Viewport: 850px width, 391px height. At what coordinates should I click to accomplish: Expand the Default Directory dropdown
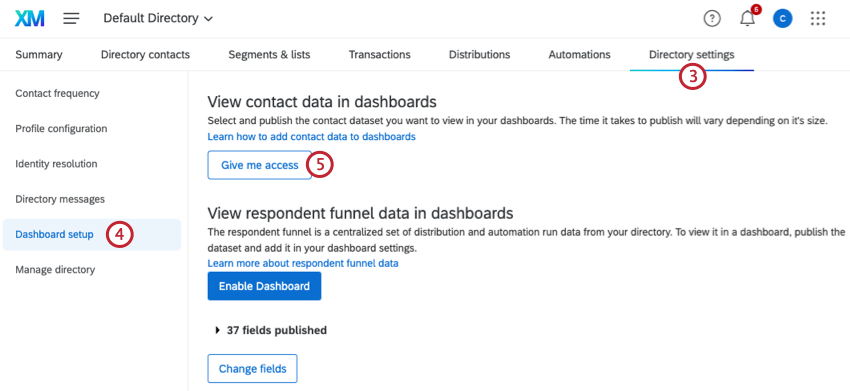coord(158,18)
